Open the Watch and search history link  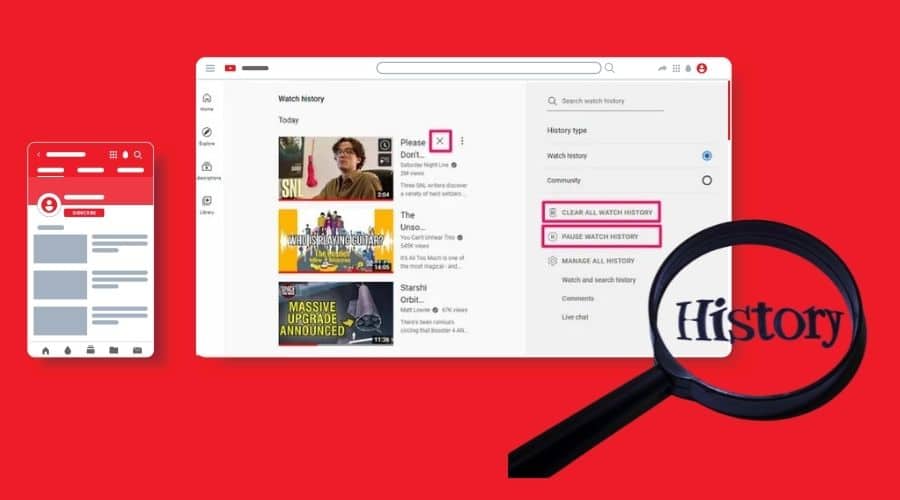point(599,280)
